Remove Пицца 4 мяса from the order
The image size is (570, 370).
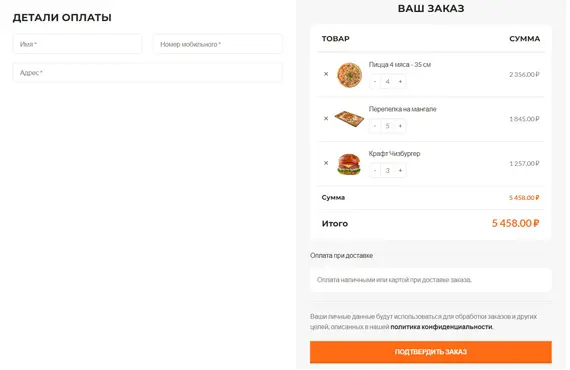pos(326,74)
